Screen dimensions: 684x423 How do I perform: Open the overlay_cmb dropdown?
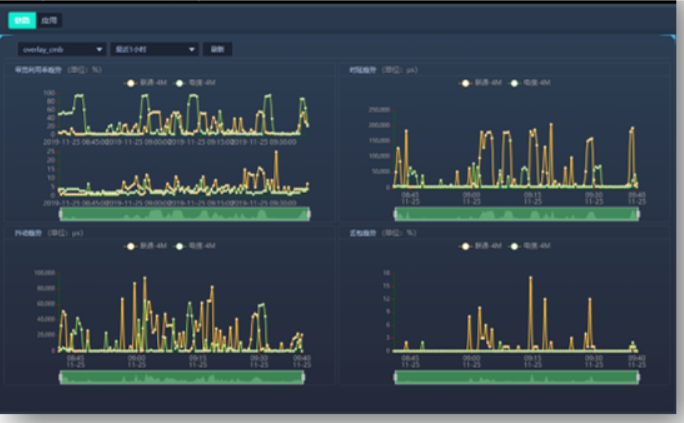(62, 48)
